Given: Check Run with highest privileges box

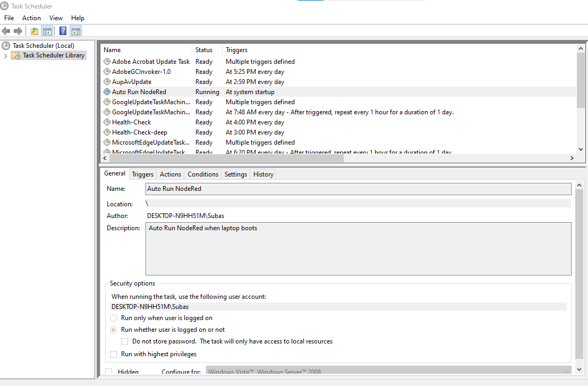Looking at the screenshot, I should 114,354.
